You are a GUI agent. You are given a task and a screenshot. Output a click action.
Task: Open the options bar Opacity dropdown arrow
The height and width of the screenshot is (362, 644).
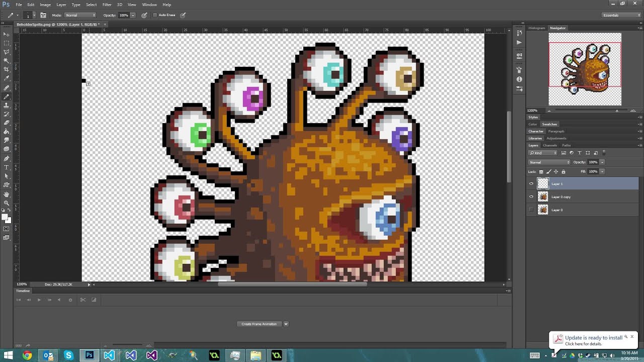click(x=133, y=15)
